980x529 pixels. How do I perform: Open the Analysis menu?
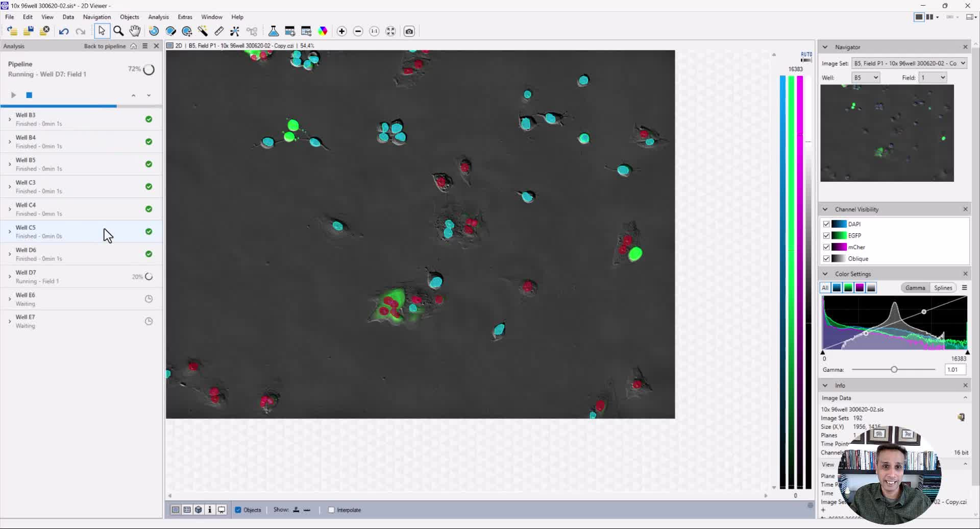coord(158,17)
